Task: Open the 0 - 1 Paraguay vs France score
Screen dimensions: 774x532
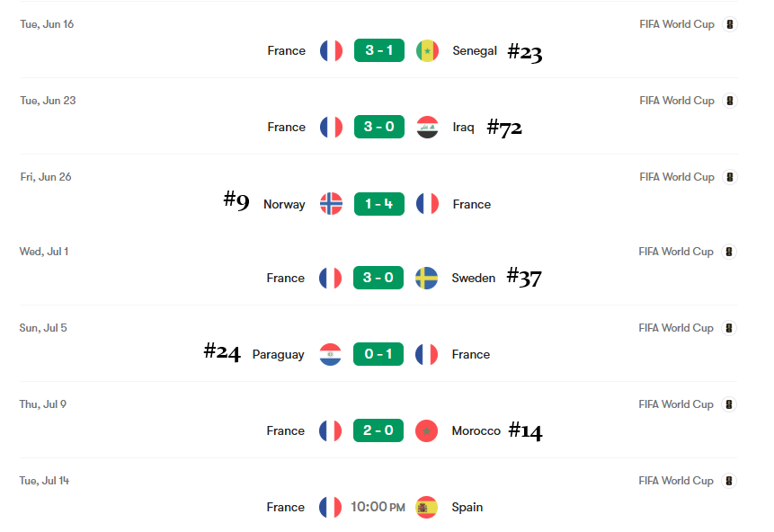Action: pos(378,354)
